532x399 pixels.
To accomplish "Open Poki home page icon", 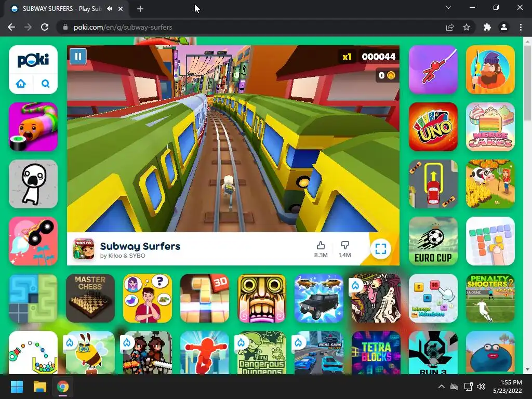I will pos(21,84).
